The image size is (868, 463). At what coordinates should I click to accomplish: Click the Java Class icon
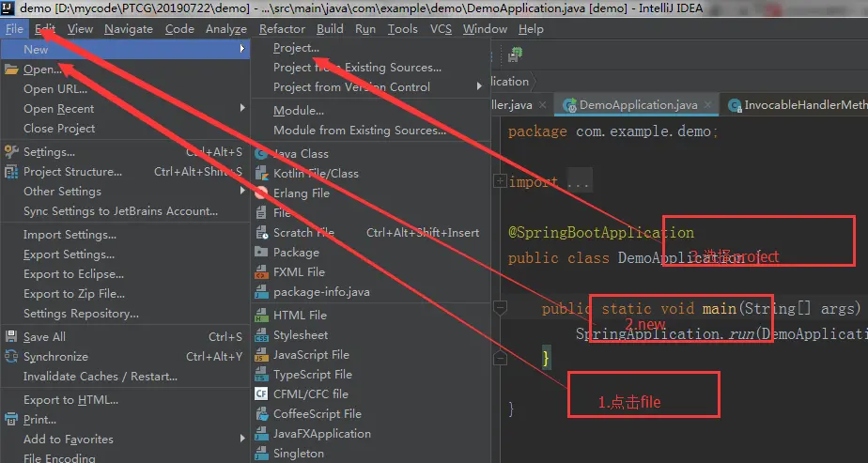(x=261, y=154)
